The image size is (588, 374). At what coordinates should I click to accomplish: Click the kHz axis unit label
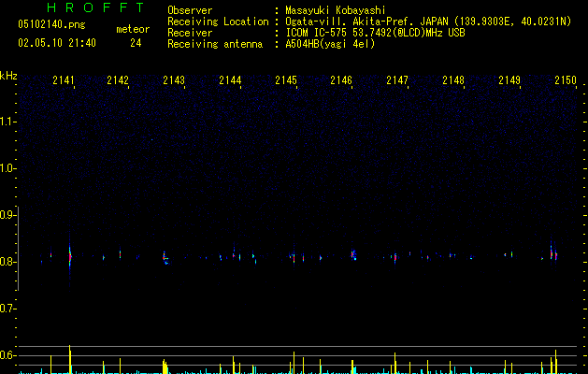[8, 76]
